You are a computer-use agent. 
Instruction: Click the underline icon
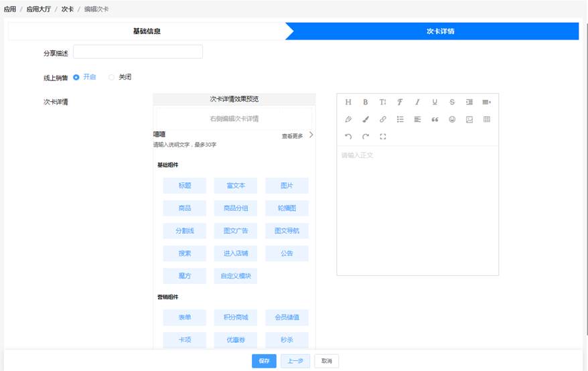[x=435, y=102]
